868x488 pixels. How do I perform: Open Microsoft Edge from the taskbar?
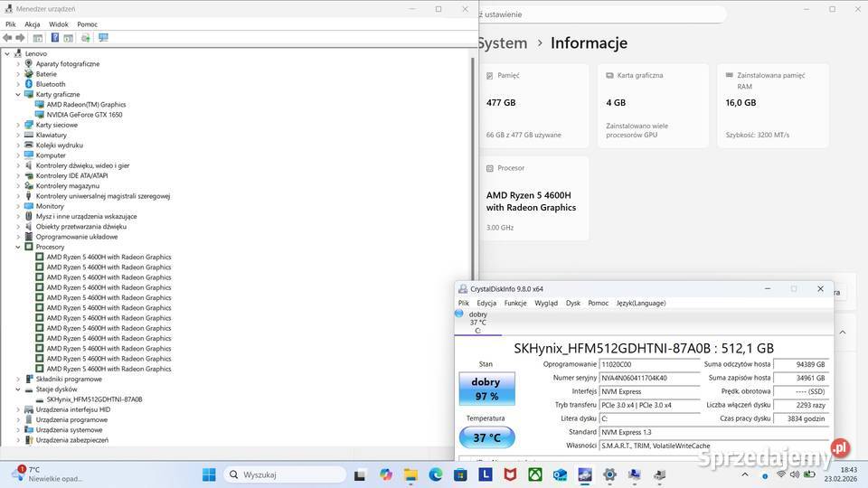pyautogui.click(x=436, y=474)
